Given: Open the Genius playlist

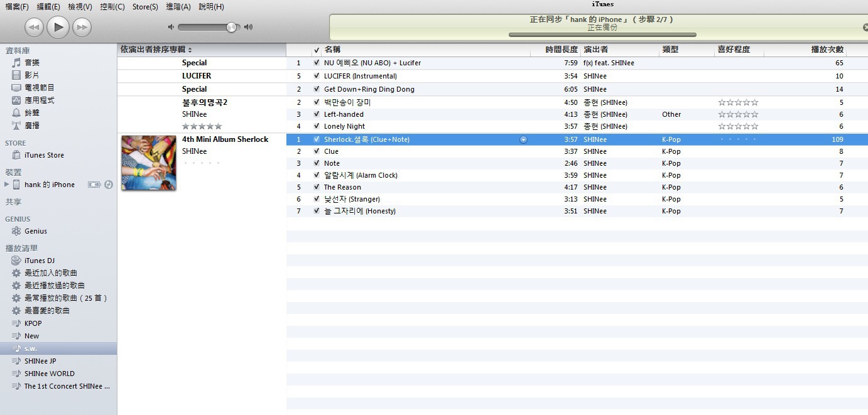Looking at the screenshot, I should click(36, 231).
